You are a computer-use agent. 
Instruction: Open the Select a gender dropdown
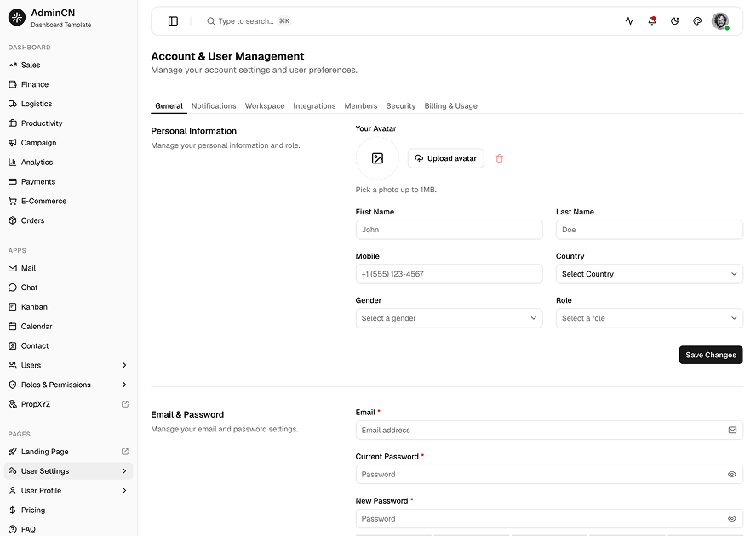pyautogui.click(x=449, y=318)
